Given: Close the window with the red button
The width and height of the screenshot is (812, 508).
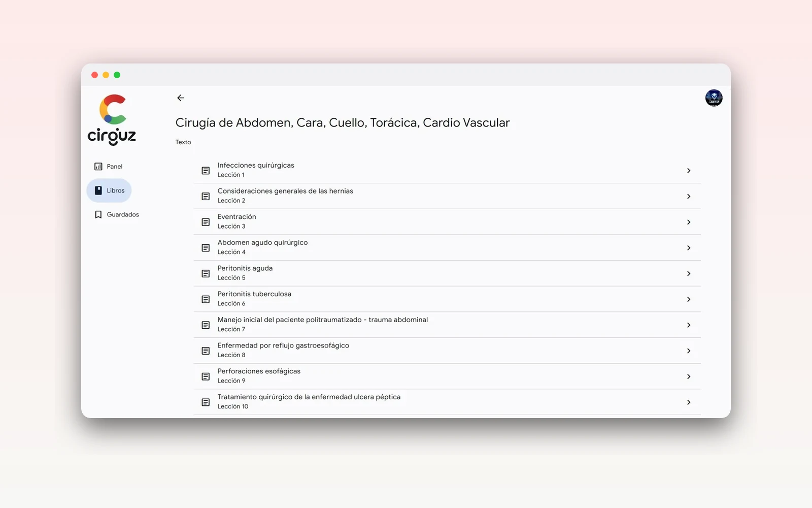Looking at the screenshot, I should pos(94,75).
